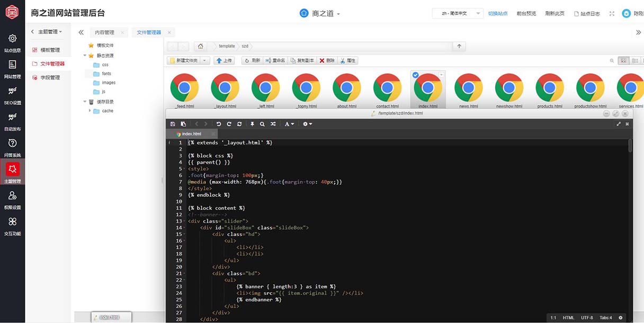This screenshot has height=323, width=644.
Task: Open 自动发布 in the dark sidebar
Action: [x=12, y=121]
